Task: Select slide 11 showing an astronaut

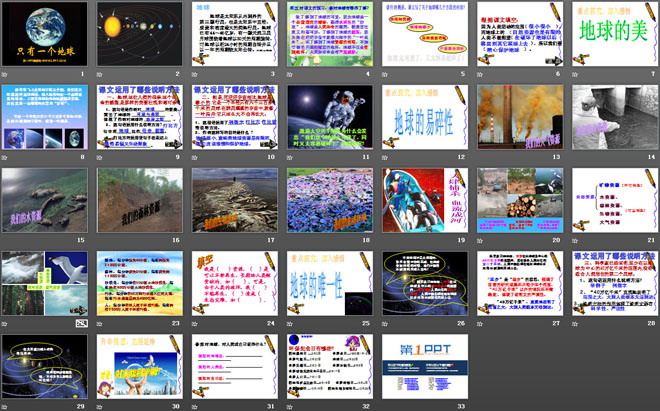Action: click(330, 117)
